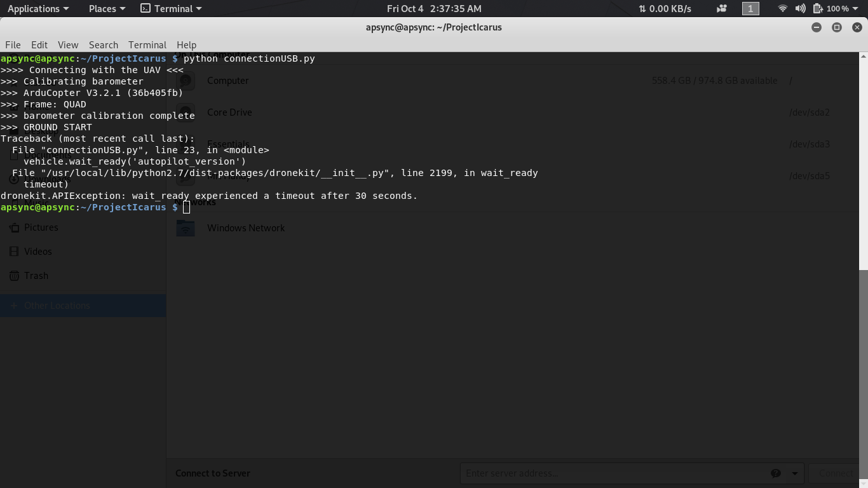This screenshot has width=868, height=488.
Task: Open Windows Network
Action: [x=246, y=227]
